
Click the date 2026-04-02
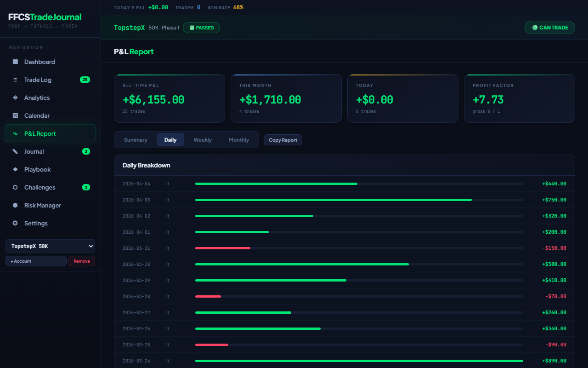[136, 216]
